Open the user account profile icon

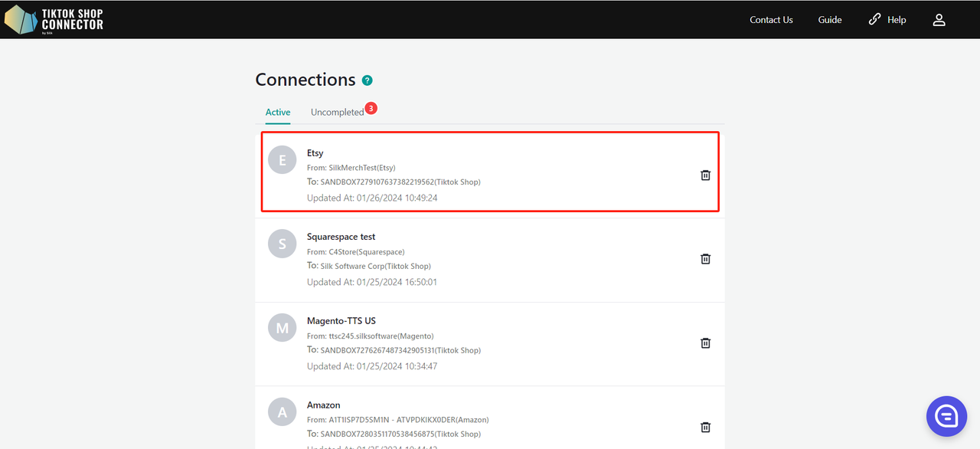[939, 20]
